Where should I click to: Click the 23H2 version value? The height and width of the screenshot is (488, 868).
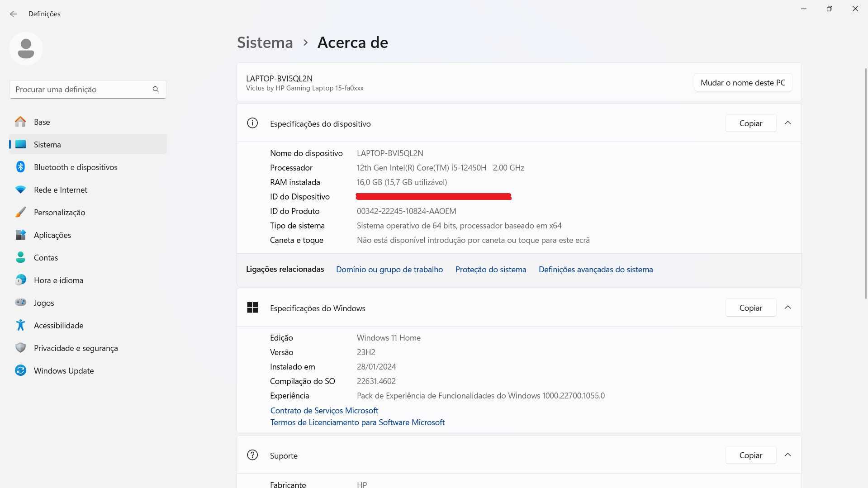pyautogui.click(x=366, y=352)
